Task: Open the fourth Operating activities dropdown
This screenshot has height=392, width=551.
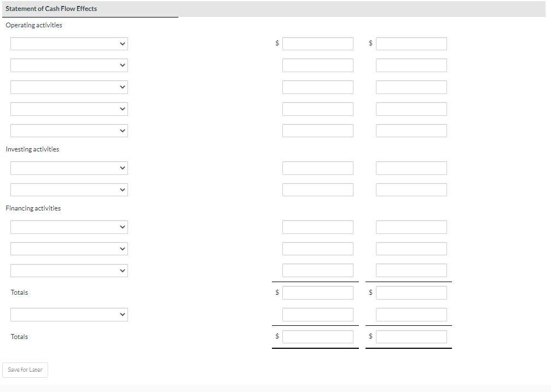Action: 69,109
